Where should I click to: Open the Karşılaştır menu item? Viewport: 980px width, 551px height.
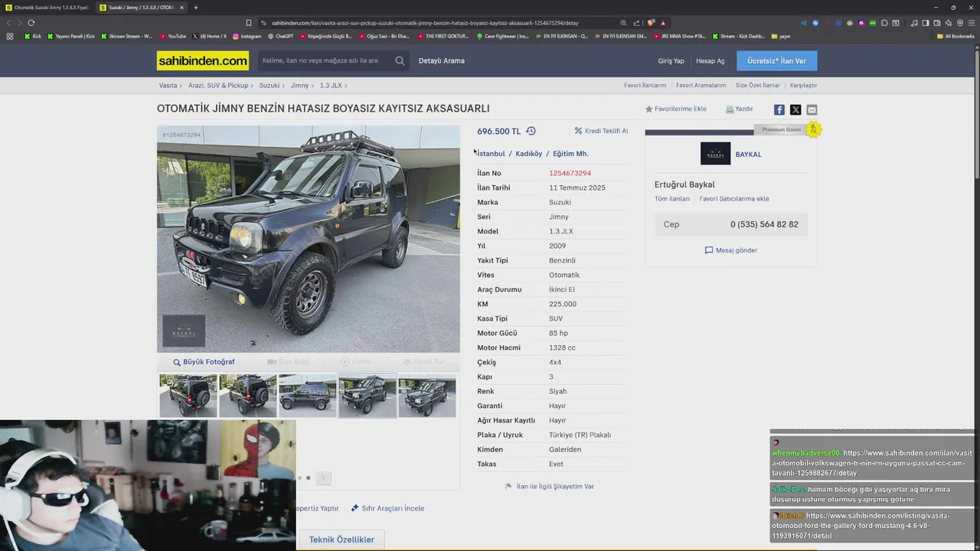pos(803,85)
